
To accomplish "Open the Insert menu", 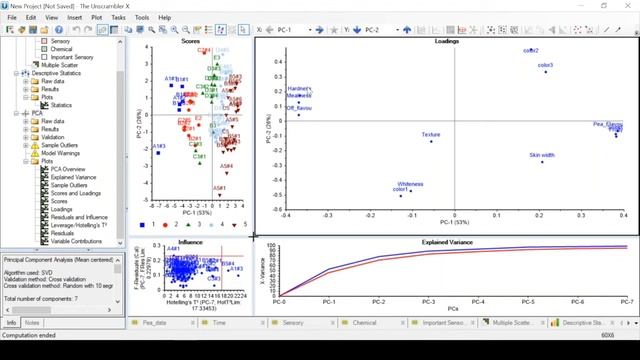I will pyautogui.click(x=74, y=18).
